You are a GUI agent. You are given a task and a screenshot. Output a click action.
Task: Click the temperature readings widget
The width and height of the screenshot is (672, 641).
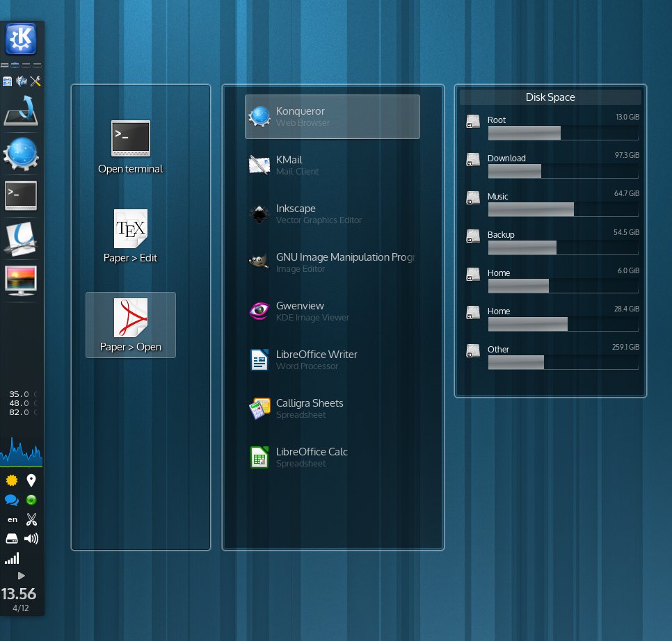coord(22,403)
